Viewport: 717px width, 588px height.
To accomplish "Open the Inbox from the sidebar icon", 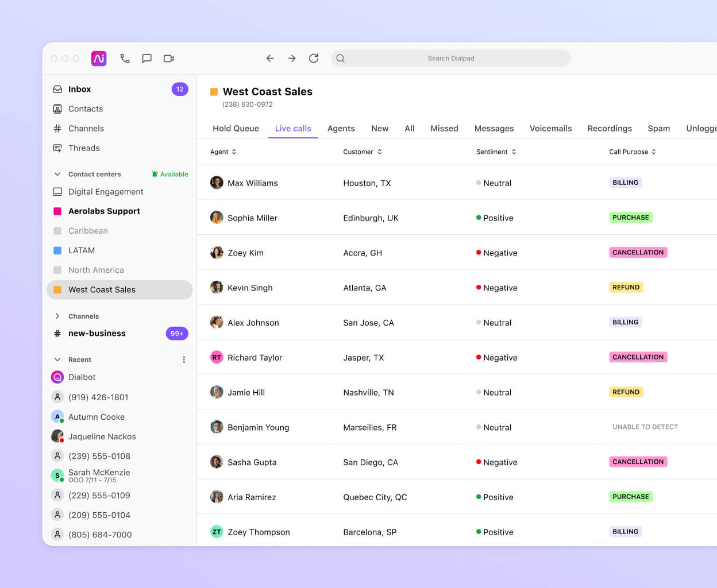I will click(x=57, y=89).
